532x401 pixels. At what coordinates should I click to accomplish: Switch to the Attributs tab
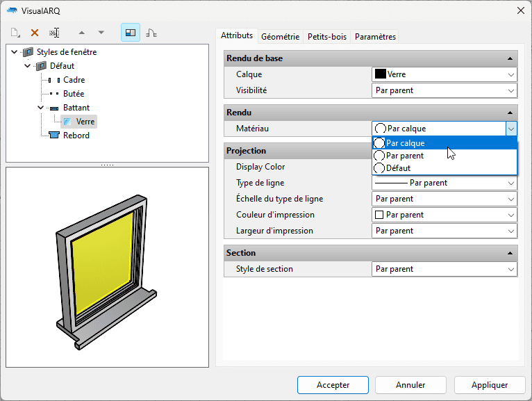pyautogui.click(x=237, y=35)
